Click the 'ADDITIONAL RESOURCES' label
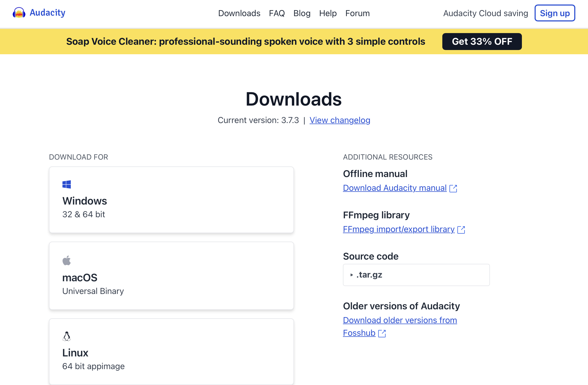The width and height of the screenshot is (588, 385). click(388, 157)
